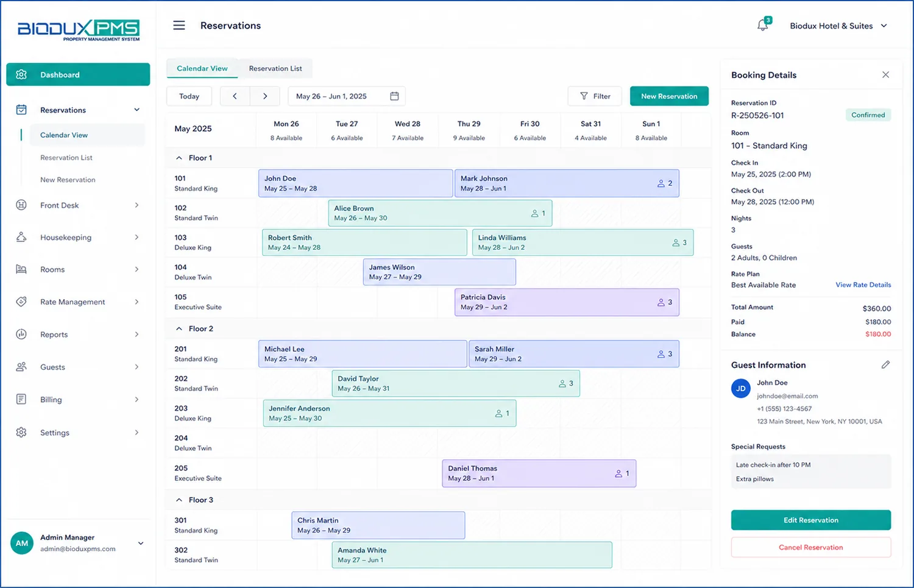
Task: Collapse Floor 2 room group
Action: pyautogui.click(x=179, y=328)
